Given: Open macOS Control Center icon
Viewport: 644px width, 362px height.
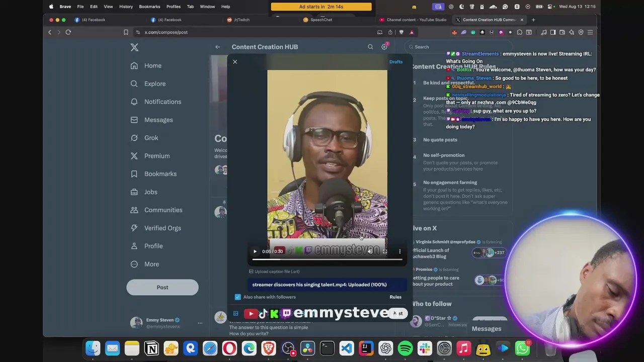Looking at the screenshot, I should click(551, 7).
